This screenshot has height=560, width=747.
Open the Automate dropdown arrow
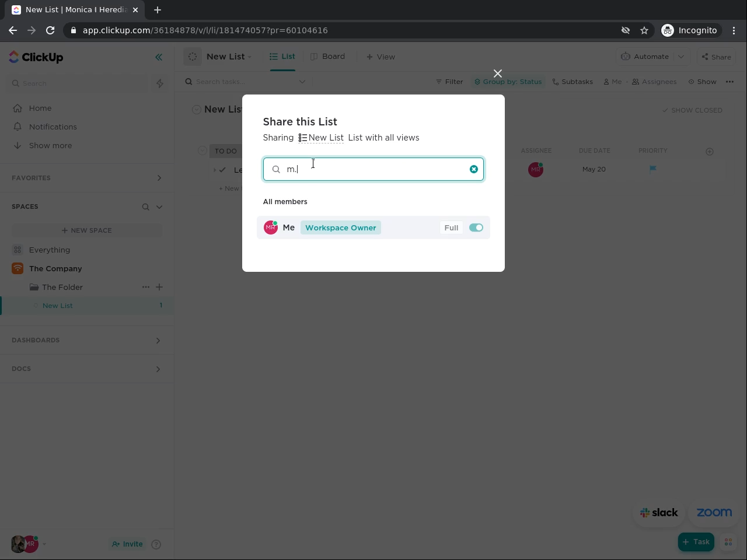pos(680,57)
